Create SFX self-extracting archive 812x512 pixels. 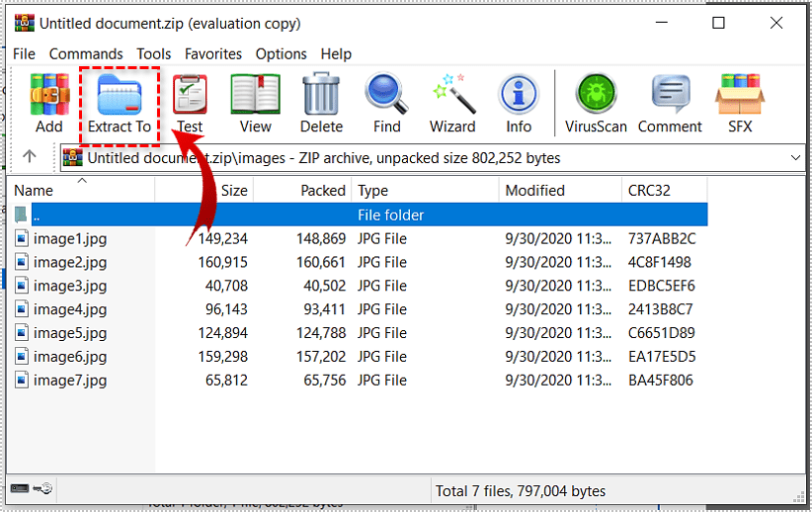click(x=740, y=103)
